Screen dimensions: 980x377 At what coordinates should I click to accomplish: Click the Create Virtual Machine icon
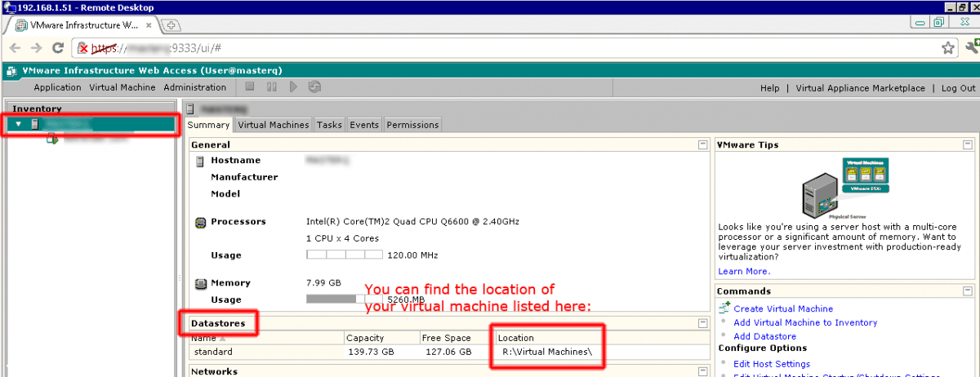(724, 308)
